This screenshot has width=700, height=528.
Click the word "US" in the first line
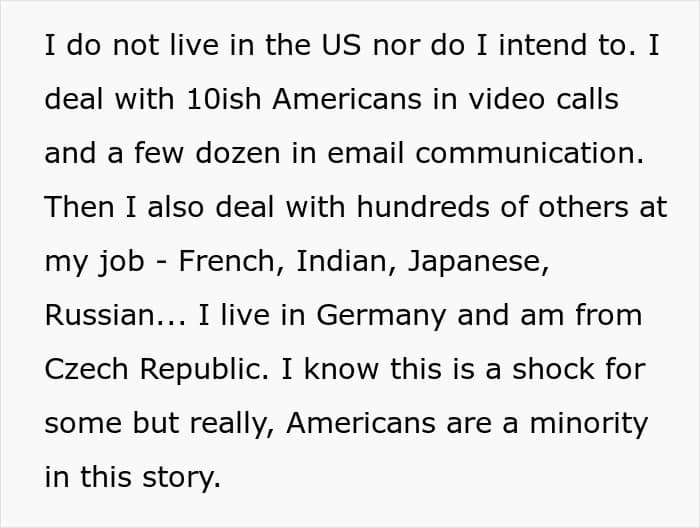(337, 47)
